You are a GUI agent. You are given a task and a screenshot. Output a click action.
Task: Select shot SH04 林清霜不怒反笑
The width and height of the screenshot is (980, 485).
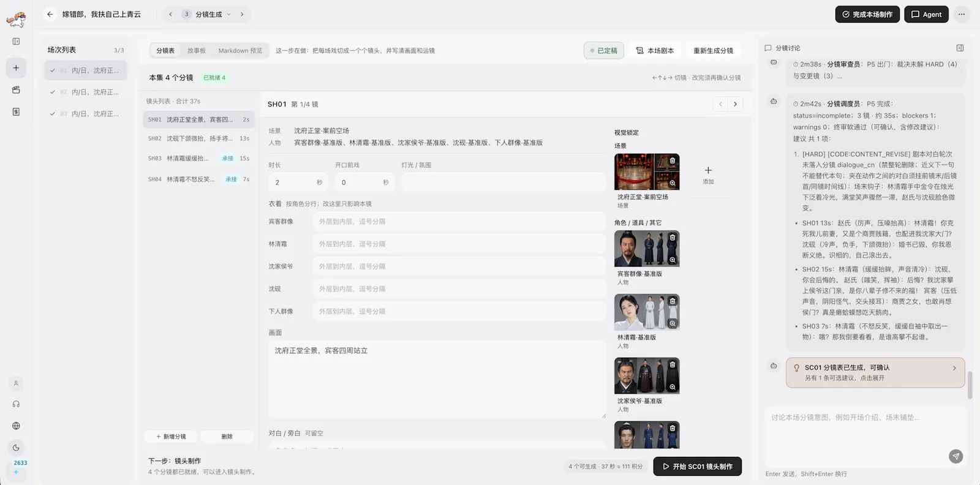pos(198,179)
